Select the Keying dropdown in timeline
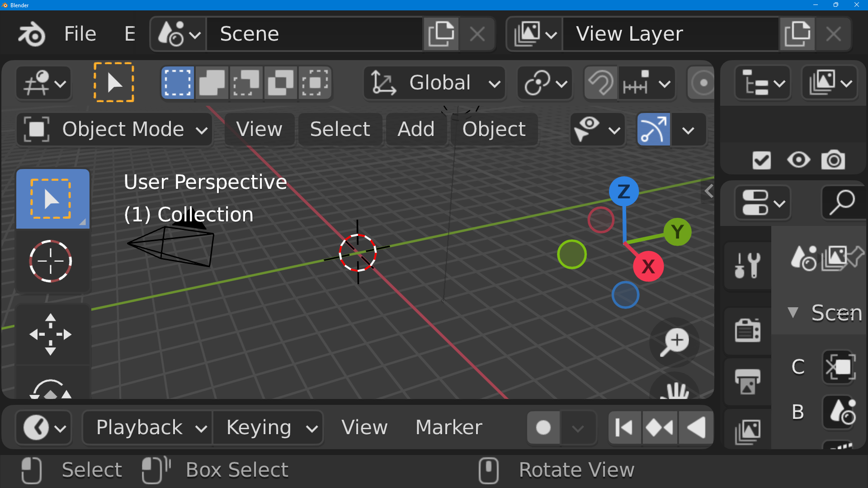Image resolution: width=868 pixels, height=488 pixels. tap(269, 427)
